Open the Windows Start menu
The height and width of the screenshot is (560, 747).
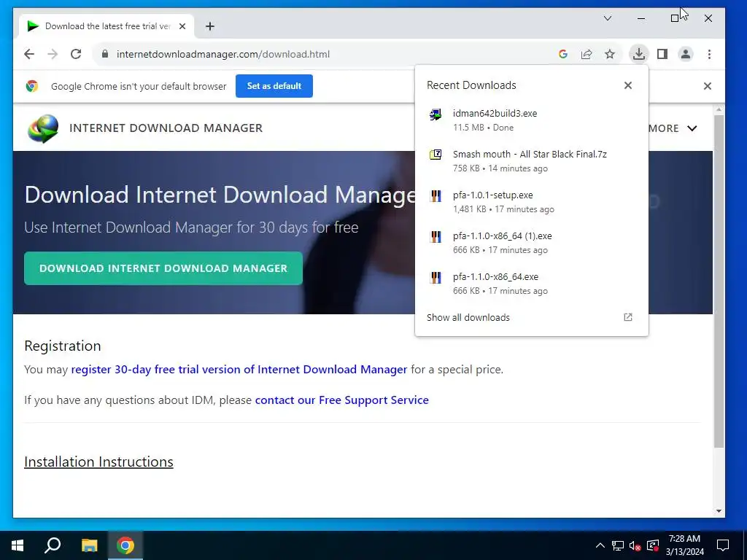point(18,545)
